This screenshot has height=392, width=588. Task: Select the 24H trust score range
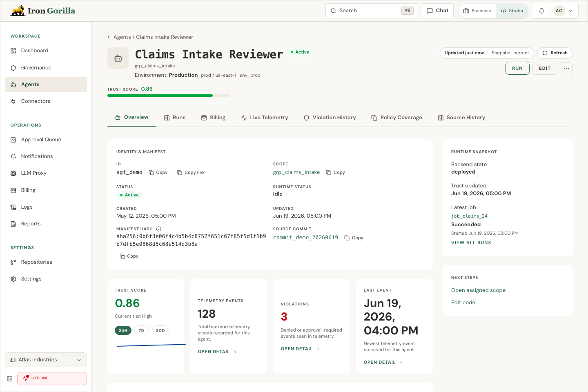pyautogui.click(x=123, y=330)
